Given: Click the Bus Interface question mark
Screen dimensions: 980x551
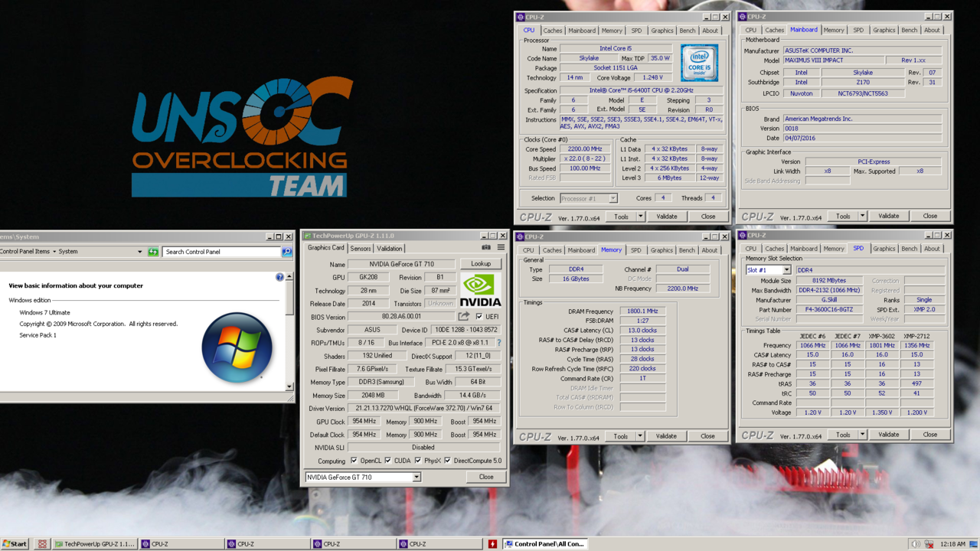Looking at the screenshot, I should [x=499, y=343].
